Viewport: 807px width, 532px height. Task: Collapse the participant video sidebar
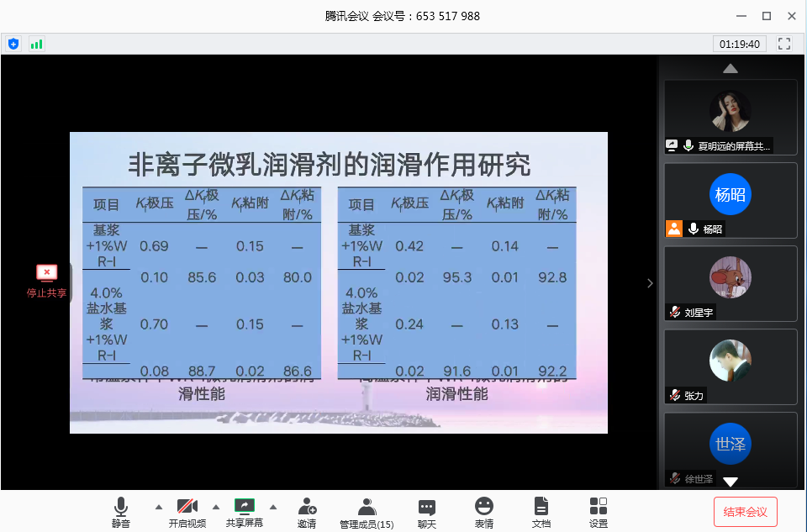pos(650,283)
